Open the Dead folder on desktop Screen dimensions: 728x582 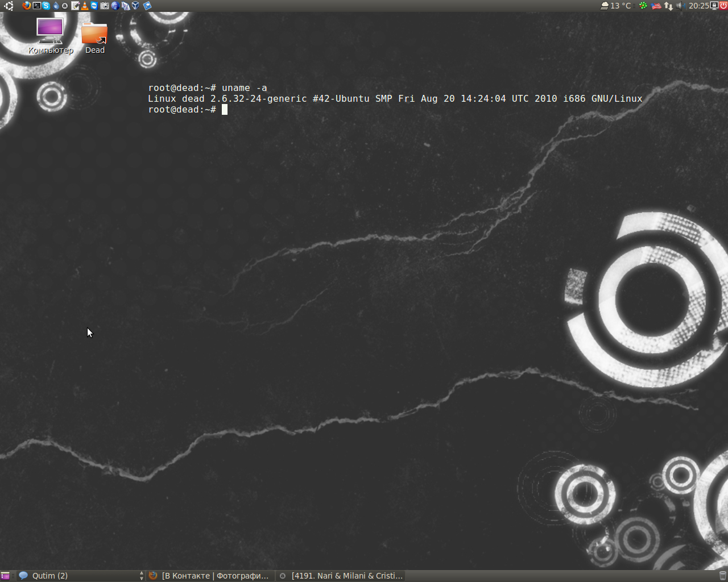[95, 38]
